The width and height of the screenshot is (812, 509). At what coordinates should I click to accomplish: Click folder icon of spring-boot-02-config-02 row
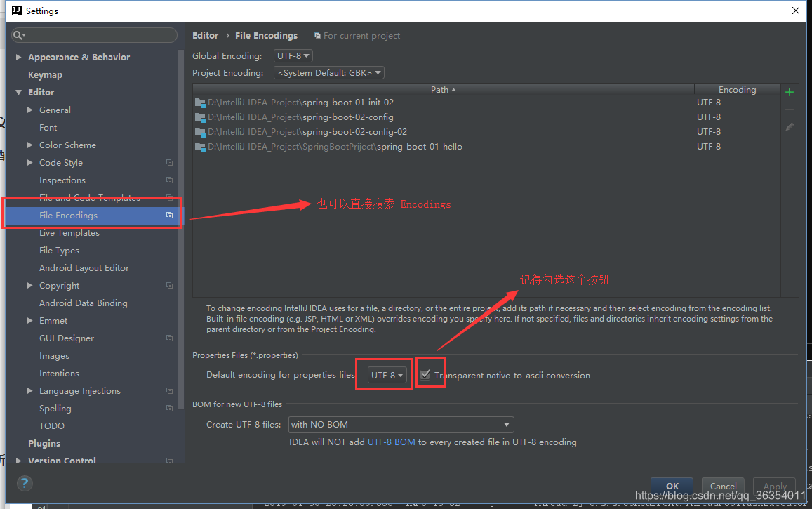click(x=200, y=132)
